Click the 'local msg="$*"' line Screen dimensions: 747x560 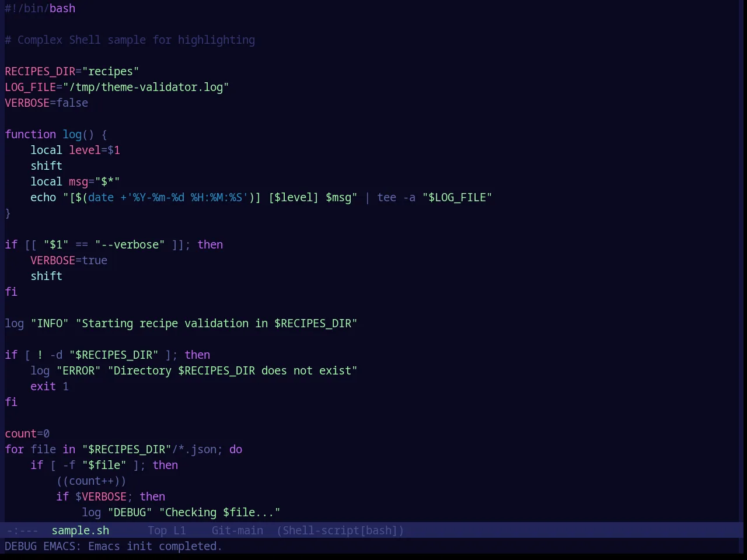point(75,181)
